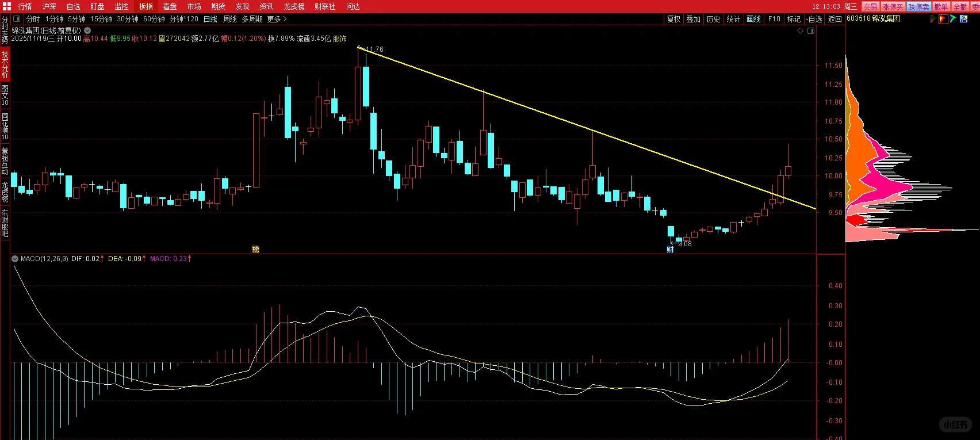This screenshot has width=980, height=440.
Task: Click the 交易 trade button
Action: point(870,6)
